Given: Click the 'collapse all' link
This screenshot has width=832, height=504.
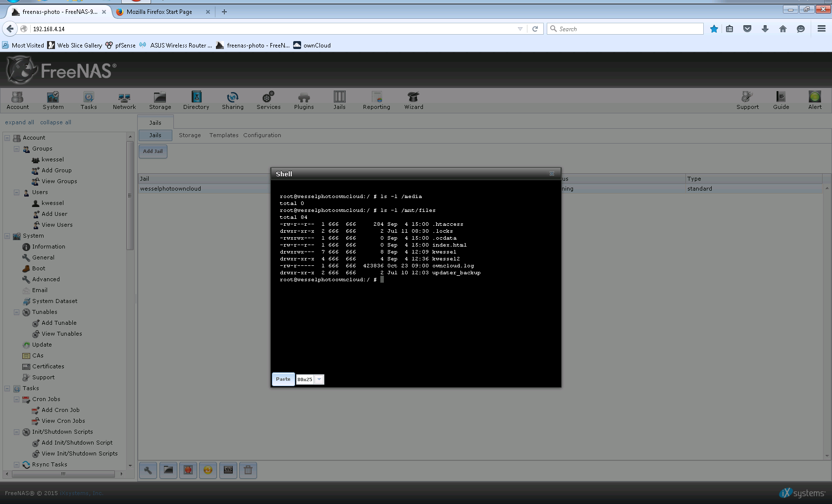Looking at the screenshot, I should tap(55, 122).
